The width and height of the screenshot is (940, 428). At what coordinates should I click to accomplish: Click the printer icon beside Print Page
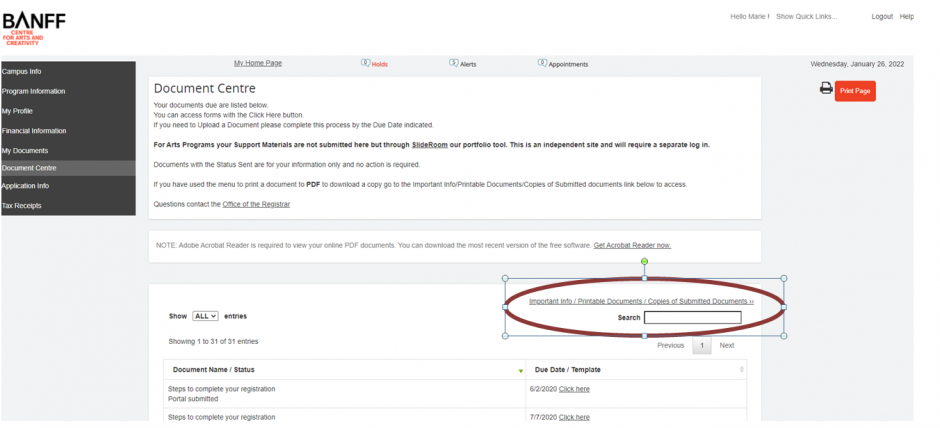[826, 89]
